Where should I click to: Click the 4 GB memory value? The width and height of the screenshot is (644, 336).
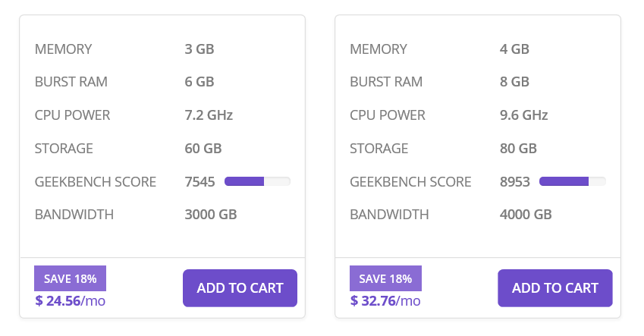coord(514,49)
